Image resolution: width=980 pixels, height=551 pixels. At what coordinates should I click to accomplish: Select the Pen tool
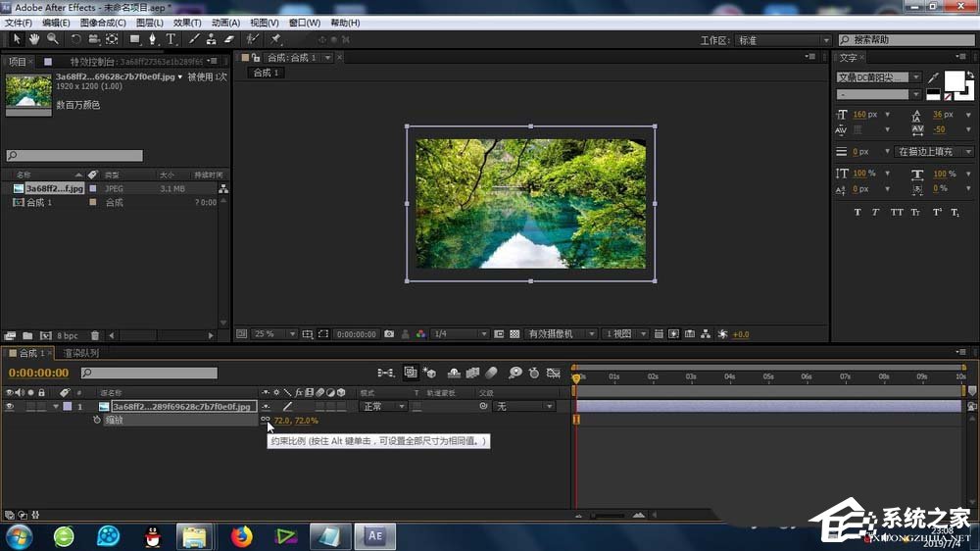(x=153, y=39)
